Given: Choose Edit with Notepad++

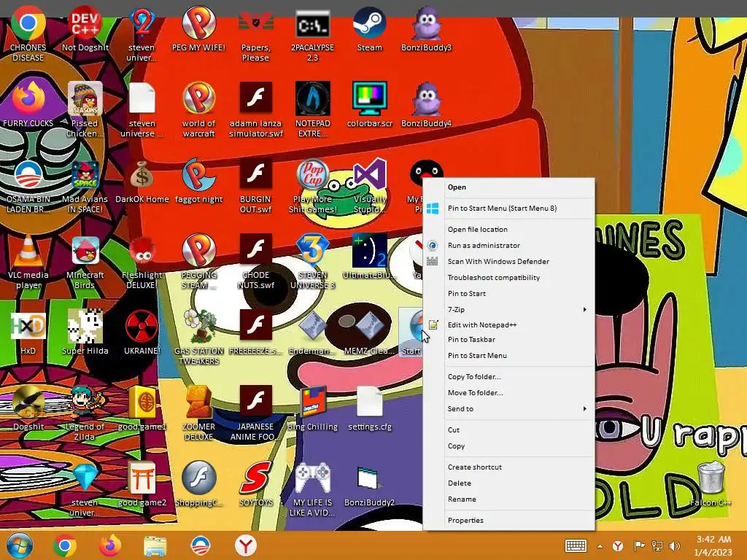Looking at the screenshot, I should click(x=508, y=324).
